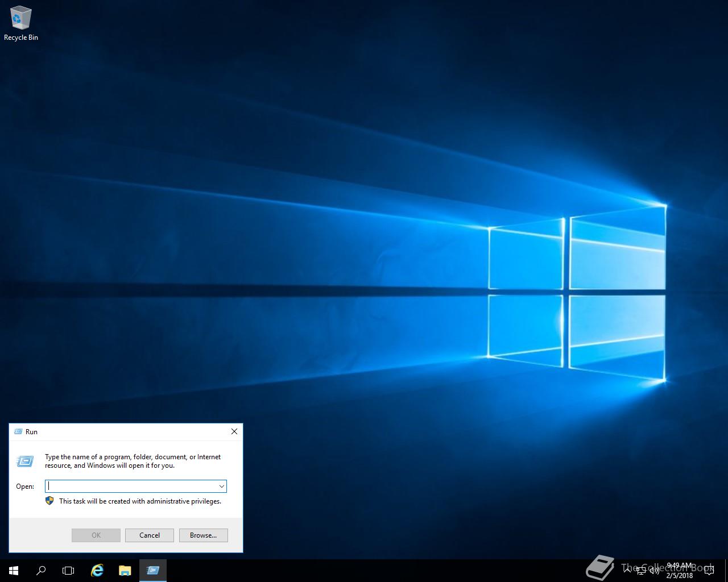This screenshot has height=582, width=728.
Task: Open the Action Center notifications icon
Action: tap(709, 571)
